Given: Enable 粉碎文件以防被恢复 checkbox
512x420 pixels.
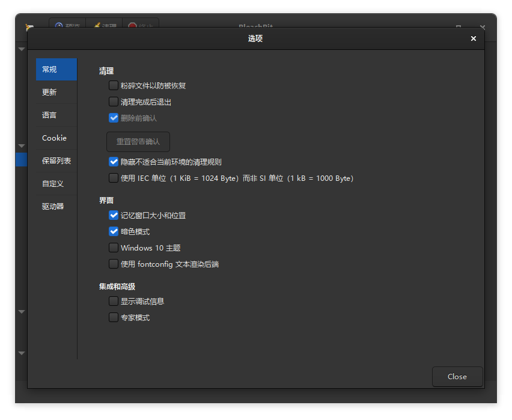Looking at the screenshot, I should (x=114, y=85).
